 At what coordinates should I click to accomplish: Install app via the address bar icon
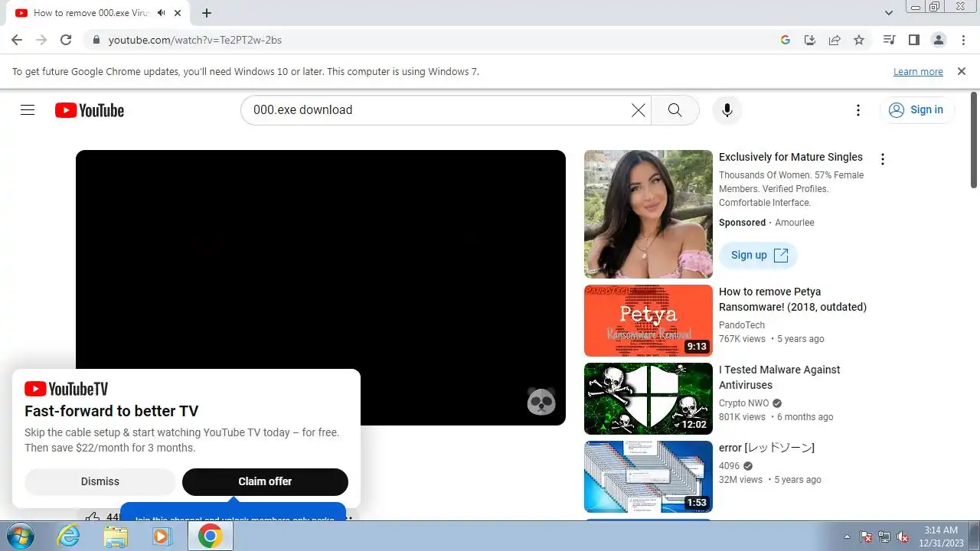pyautogui.click(x=810, y=40)
